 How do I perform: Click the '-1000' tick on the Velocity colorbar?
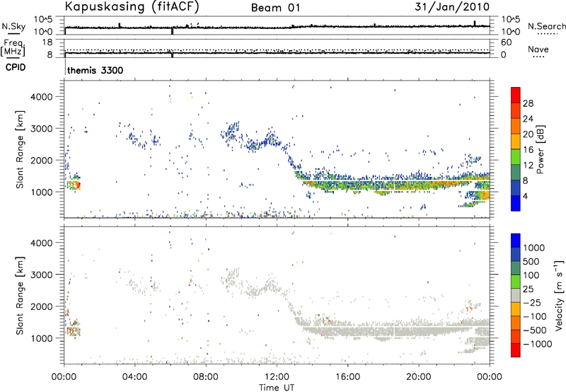(x=537, y=344)
